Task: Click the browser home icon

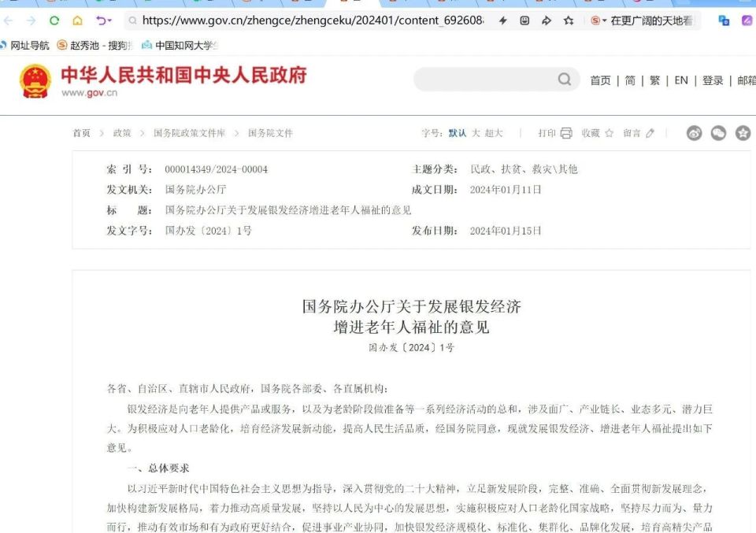Action: (x=77, y=21)
